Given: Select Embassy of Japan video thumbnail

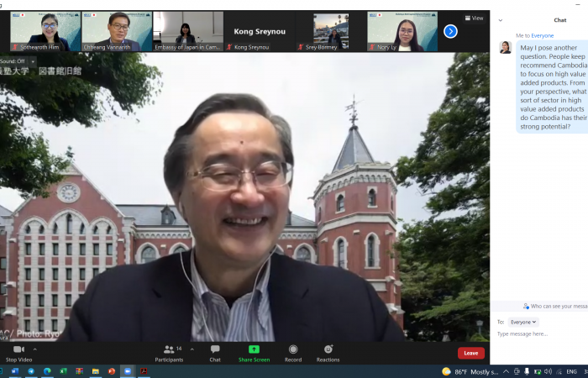Looking at the screenshot, I should (x=188, y=31).
